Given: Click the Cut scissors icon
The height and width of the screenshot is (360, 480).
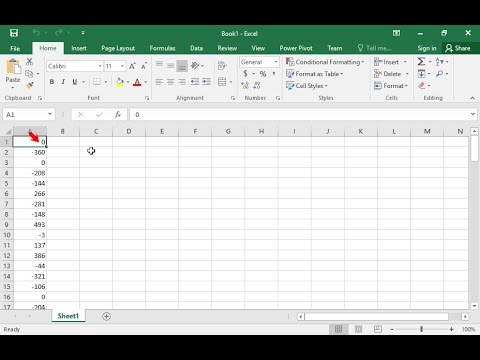Looking at the screenshot, I should 29,61.
